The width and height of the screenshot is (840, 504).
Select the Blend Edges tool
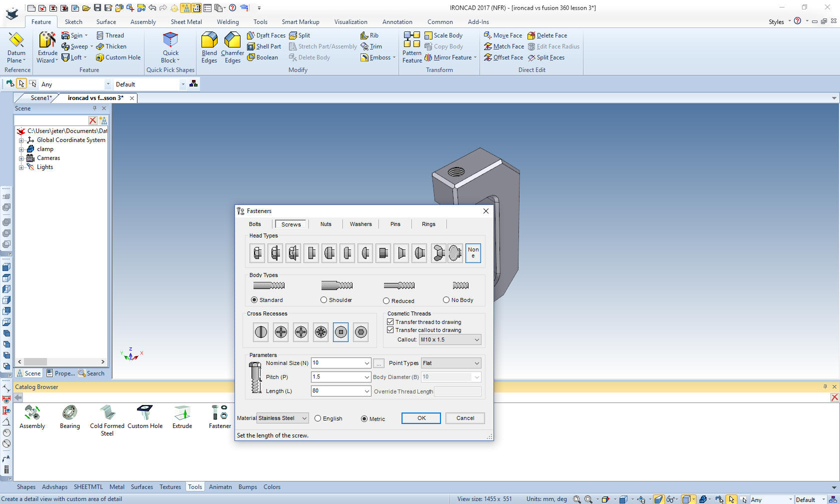tap(209, 47)
